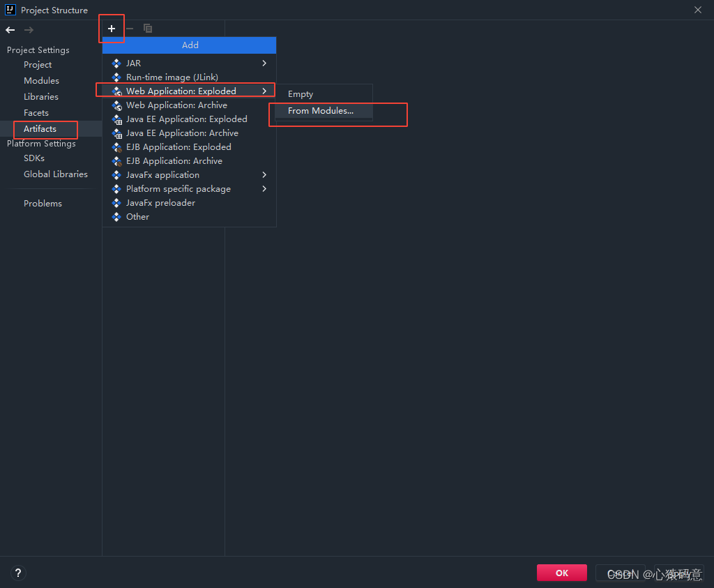Choose From Modules... in the submenu
This screenshot has height=588, width=714.
coord(324,111)
